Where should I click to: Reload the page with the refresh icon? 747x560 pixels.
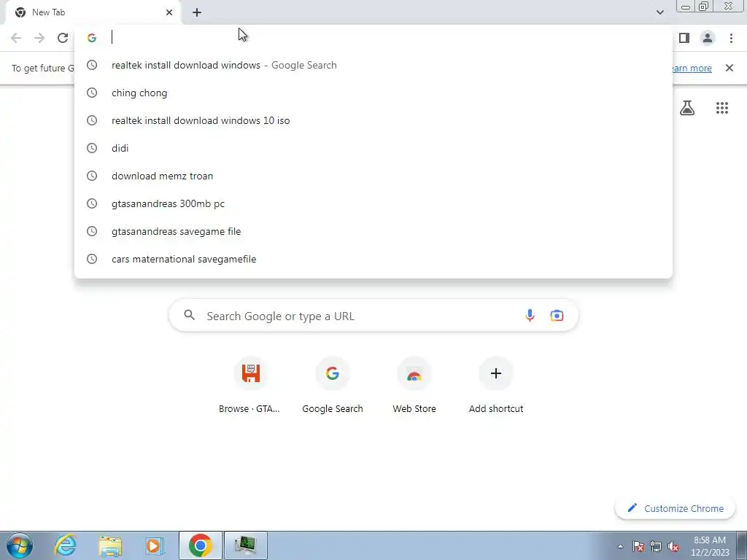pyautogui.click(x=63, y=38)
